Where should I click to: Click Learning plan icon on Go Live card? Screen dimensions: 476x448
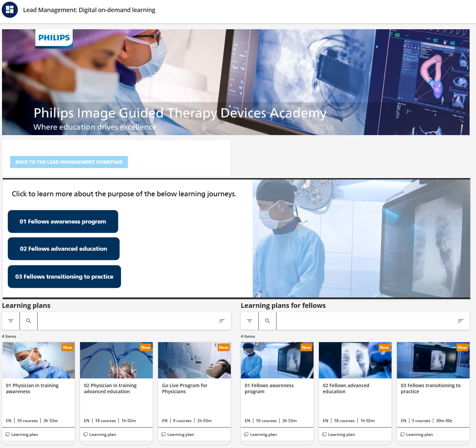pyautogui.click(x=163, y=434)
